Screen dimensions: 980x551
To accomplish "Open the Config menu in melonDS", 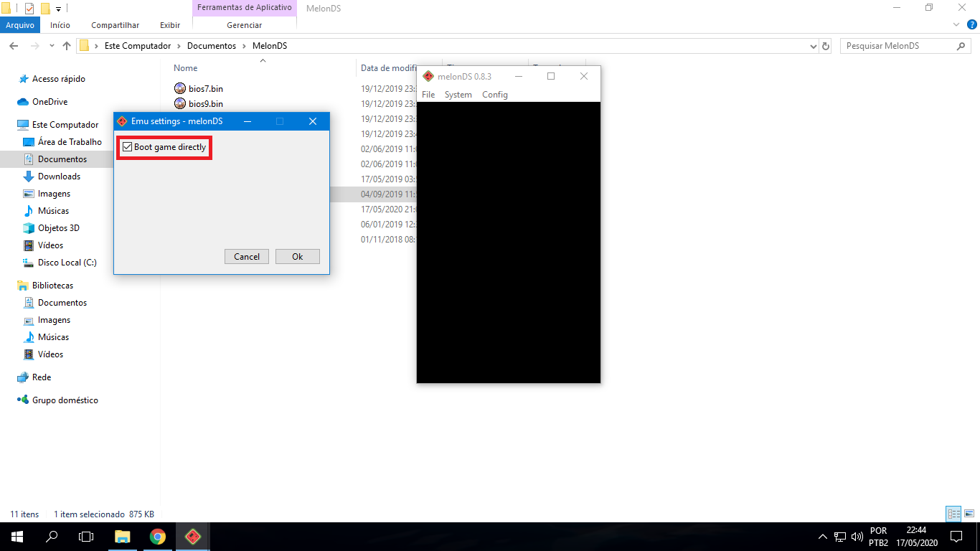I will click(495, 94).
